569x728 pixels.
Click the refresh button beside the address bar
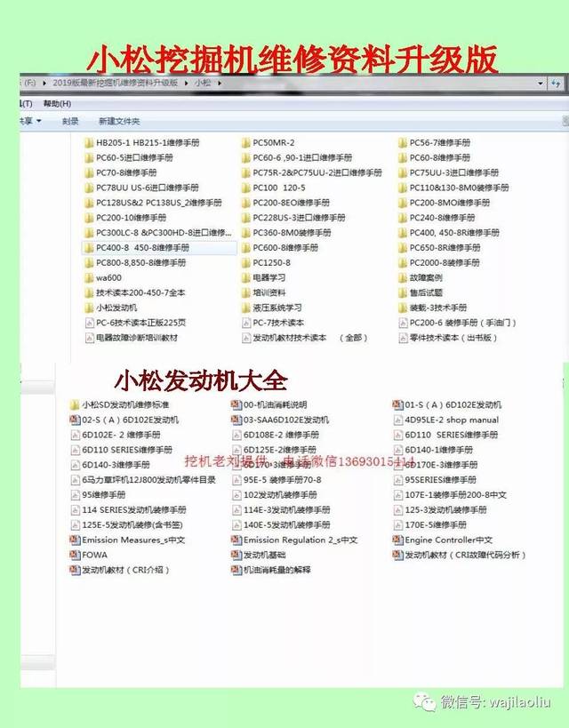tap(556, 84)
